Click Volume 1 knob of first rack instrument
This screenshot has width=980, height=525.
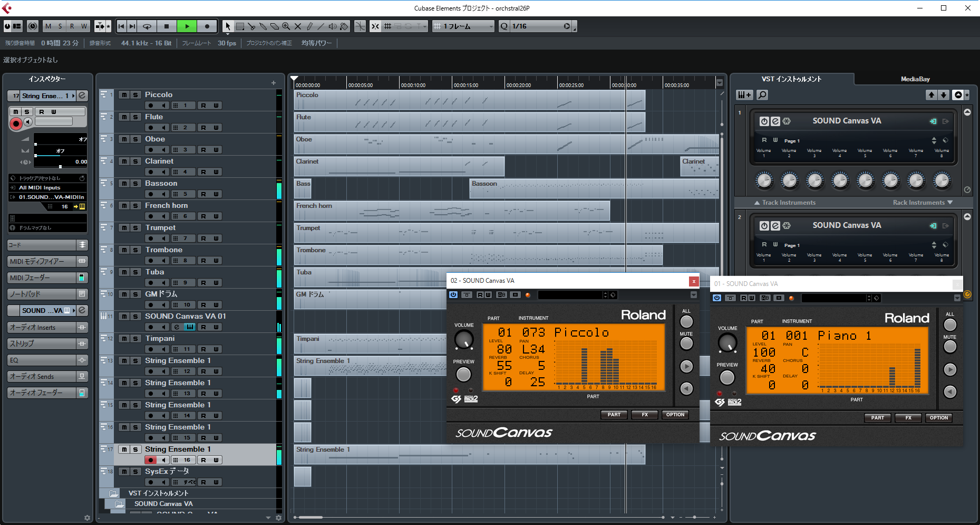(x=764, y=180)
